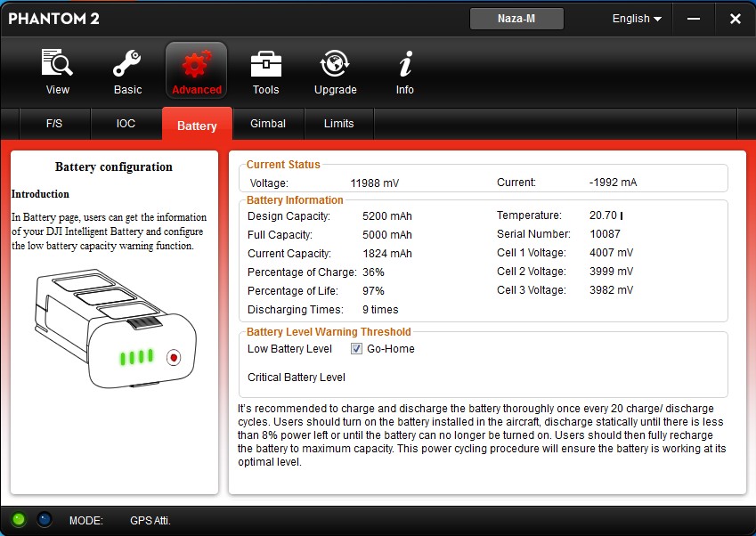The height and width of the screenshot is (536, 756).
Task: Click the Design Capacity value 5200 mAh
Action: pos(387,216)
